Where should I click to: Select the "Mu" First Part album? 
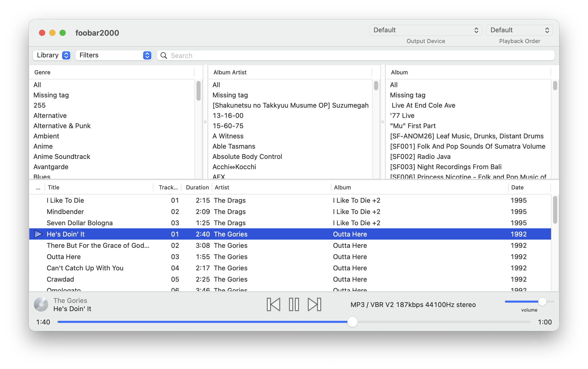pos(468,126)
